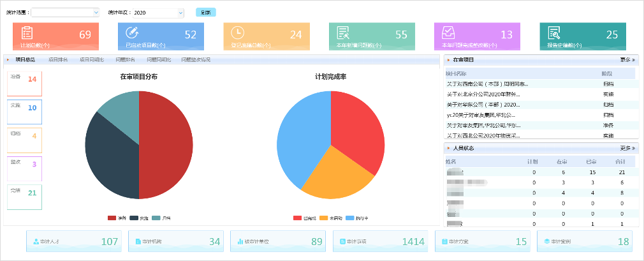Click the chart icon on purple card
The height and width of the screenshot is (261, 644).
tap(448, 34)
